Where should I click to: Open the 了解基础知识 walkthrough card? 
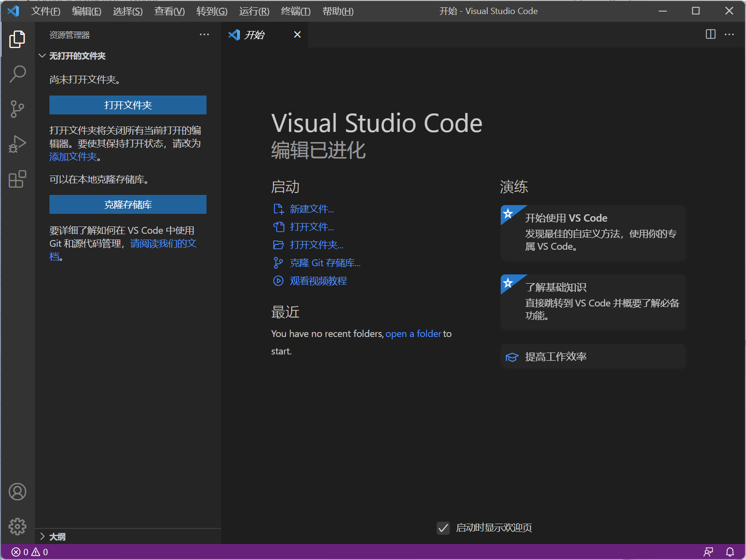[x=593, y=302]
